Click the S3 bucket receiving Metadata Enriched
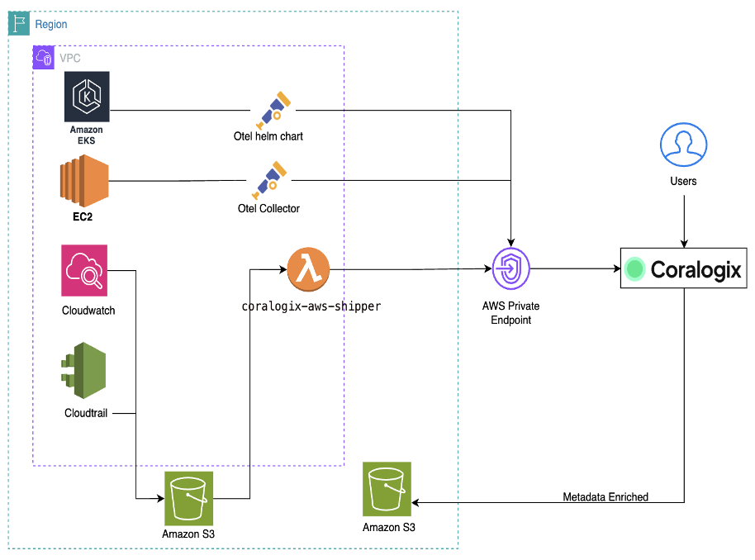This screenshot has height=560, width=755. [x=387, y=490]
